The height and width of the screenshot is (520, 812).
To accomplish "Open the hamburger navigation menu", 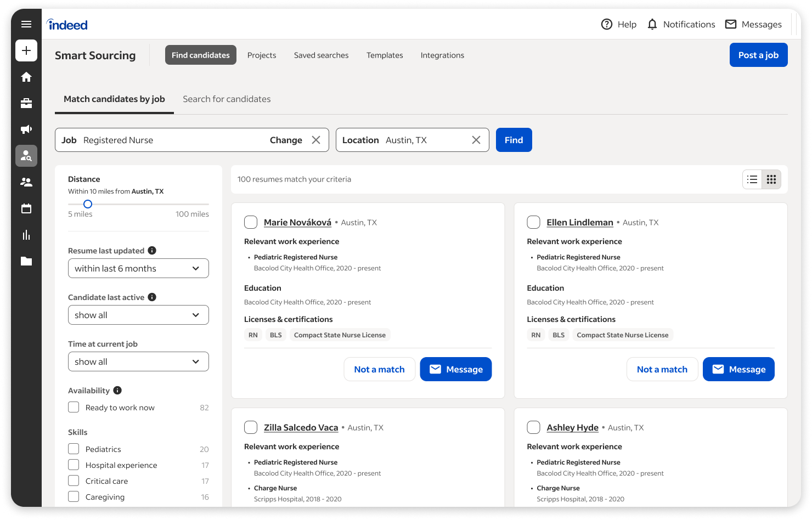I will click(26, 24).
